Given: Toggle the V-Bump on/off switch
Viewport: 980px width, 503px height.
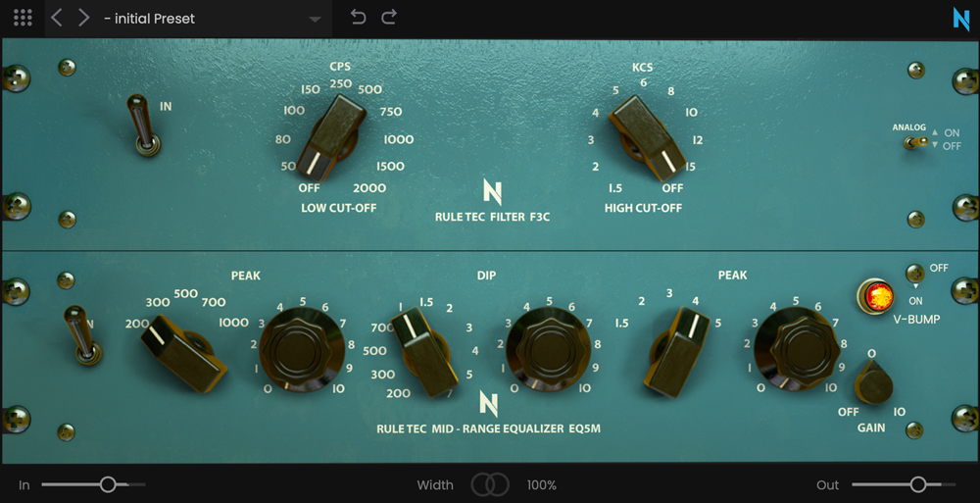Looking at the screenshot, I should click(915, 274).
